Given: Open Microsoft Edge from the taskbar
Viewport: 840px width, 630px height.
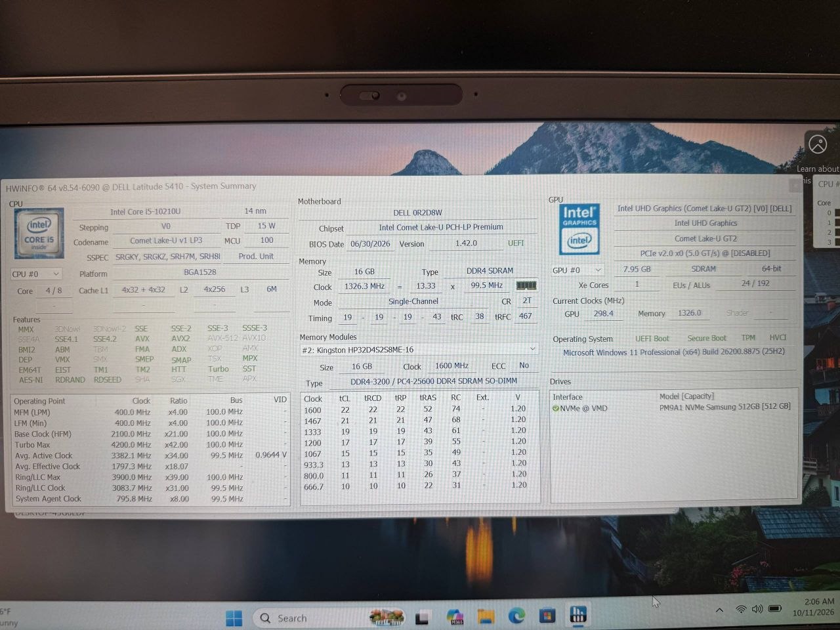Looking at the screenshot, I should (516, 616).
